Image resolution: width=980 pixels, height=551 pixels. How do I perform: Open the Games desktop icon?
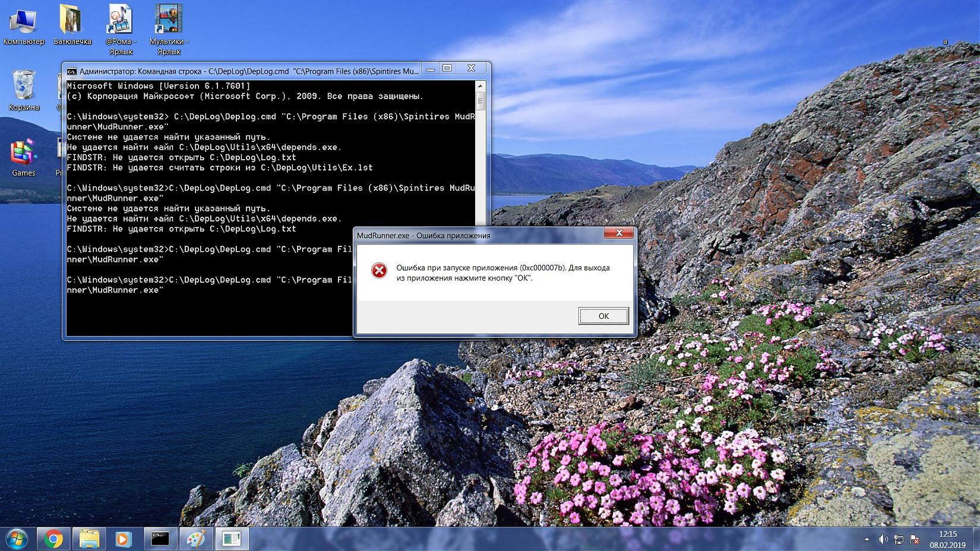24,157
